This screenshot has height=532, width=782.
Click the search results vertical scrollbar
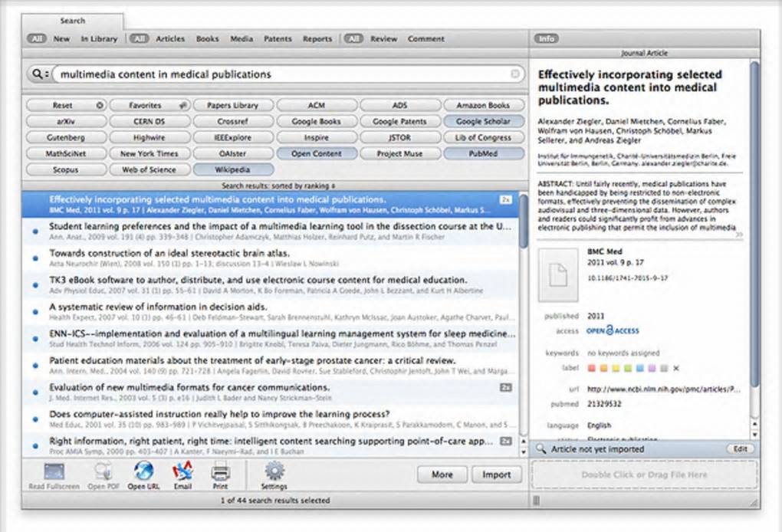523,221
